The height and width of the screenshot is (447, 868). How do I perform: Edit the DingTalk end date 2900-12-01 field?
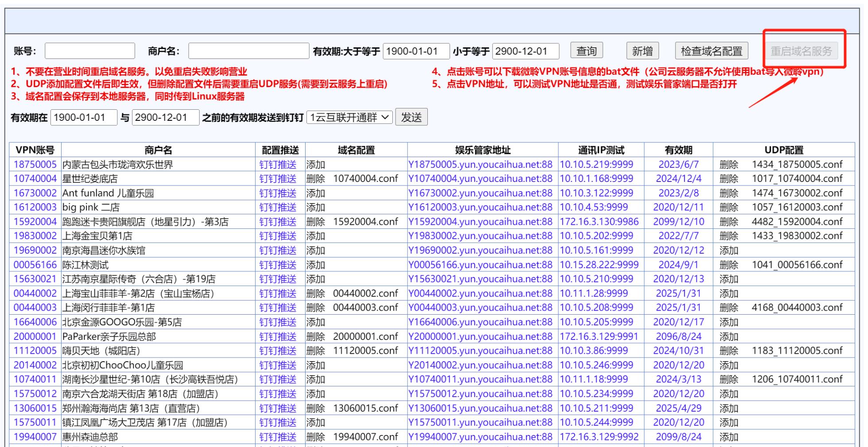pyautogui.click(x=166, y=117)
